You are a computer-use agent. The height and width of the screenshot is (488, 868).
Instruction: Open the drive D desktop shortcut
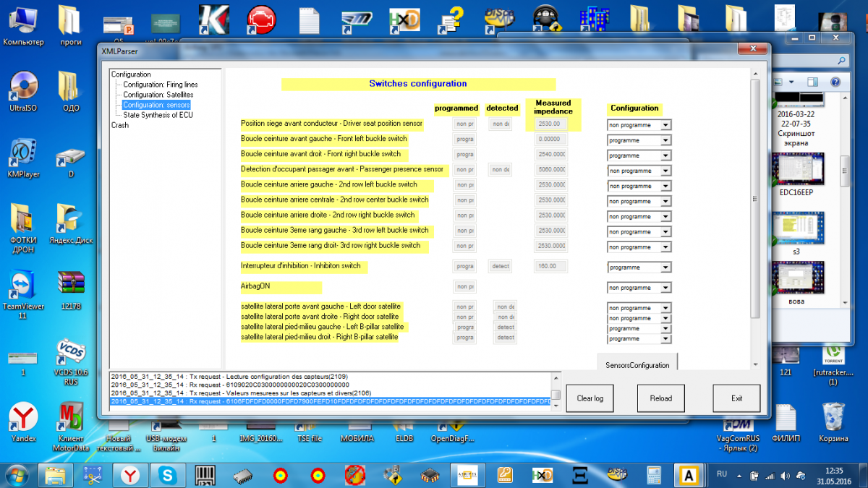71,160
